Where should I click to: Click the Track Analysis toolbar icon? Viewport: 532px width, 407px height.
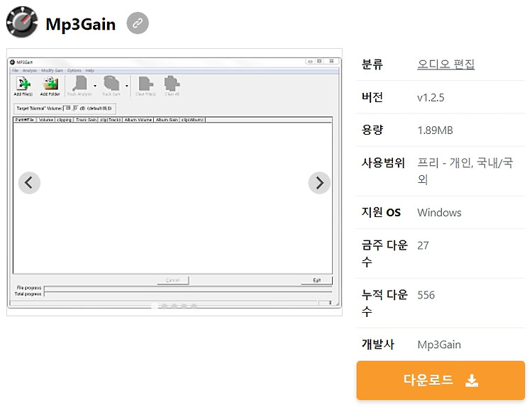click(79, 86)
